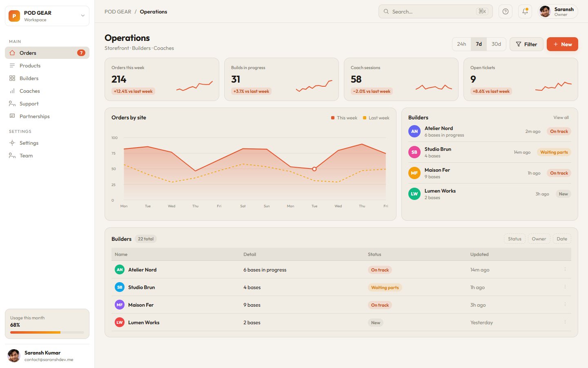The image size is (588, 368).
Task: Click the Orders this week card
Action: (162, 79)
